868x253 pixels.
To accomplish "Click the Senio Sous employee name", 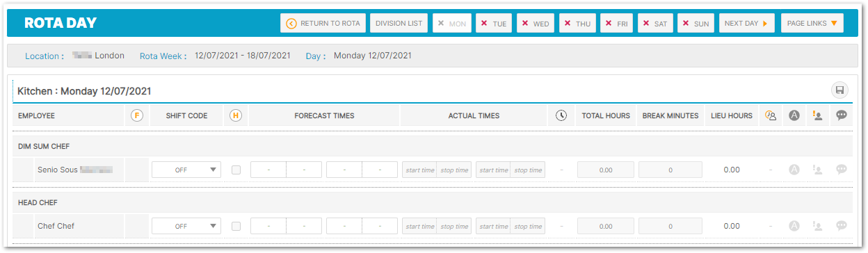I will point(75,169).
